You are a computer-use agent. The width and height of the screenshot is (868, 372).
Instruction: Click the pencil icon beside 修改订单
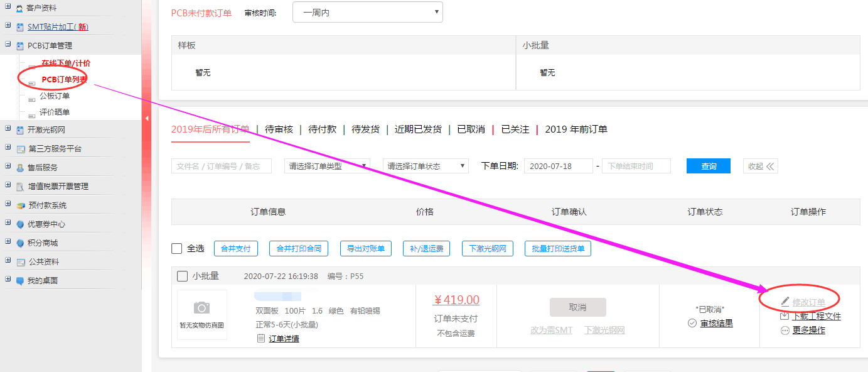click(x=785, y=302)
